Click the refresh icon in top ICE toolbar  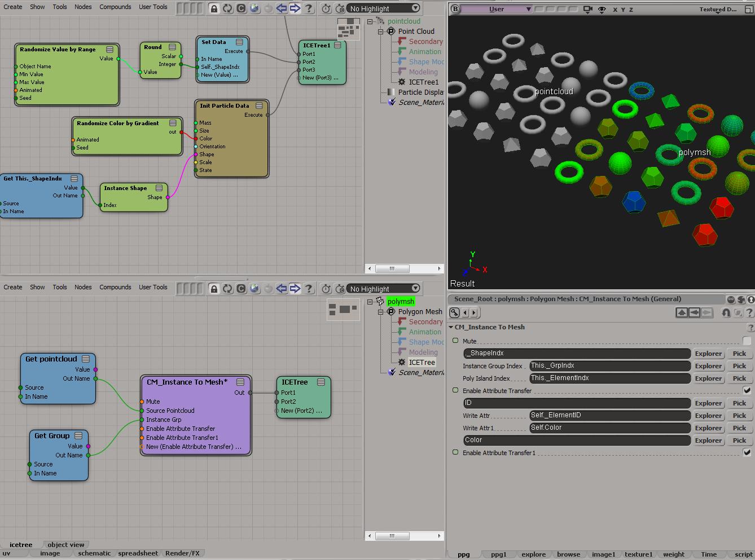(227, 8)
